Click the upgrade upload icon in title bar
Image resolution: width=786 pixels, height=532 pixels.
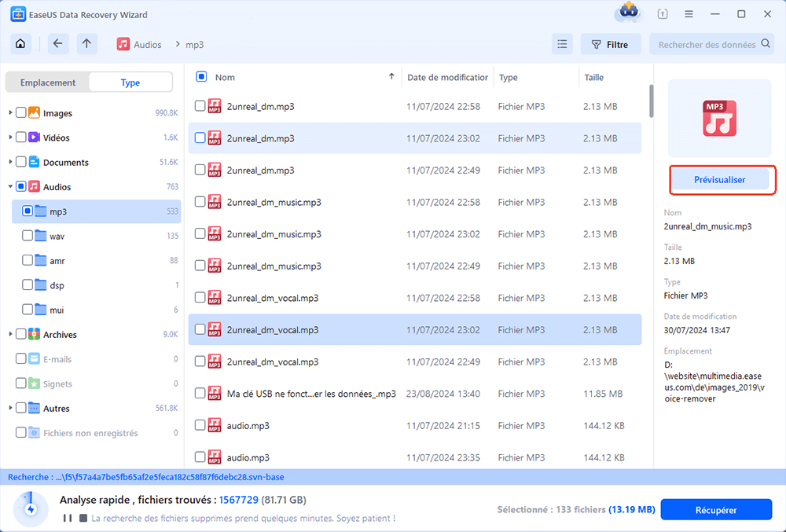point(663,14)
